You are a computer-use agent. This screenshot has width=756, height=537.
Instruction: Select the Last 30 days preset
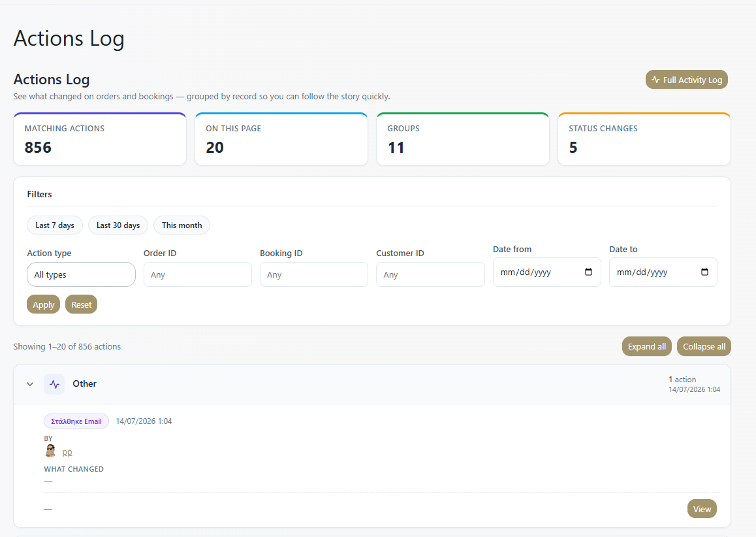click(x=118, y=225)
